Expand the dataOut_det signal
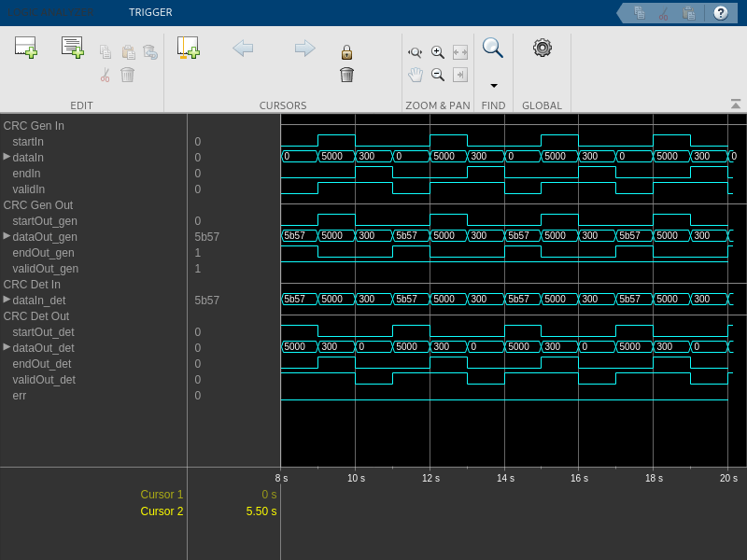Image resolution: width=747 pixels, height=560 pixels. tap(7, 346)
